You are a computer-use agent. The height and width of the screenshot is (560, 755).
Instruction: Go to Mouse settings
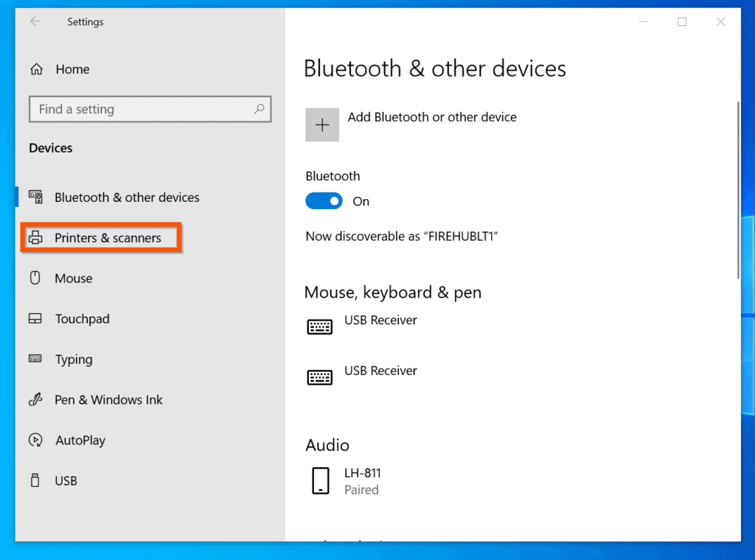pos(74,278)
